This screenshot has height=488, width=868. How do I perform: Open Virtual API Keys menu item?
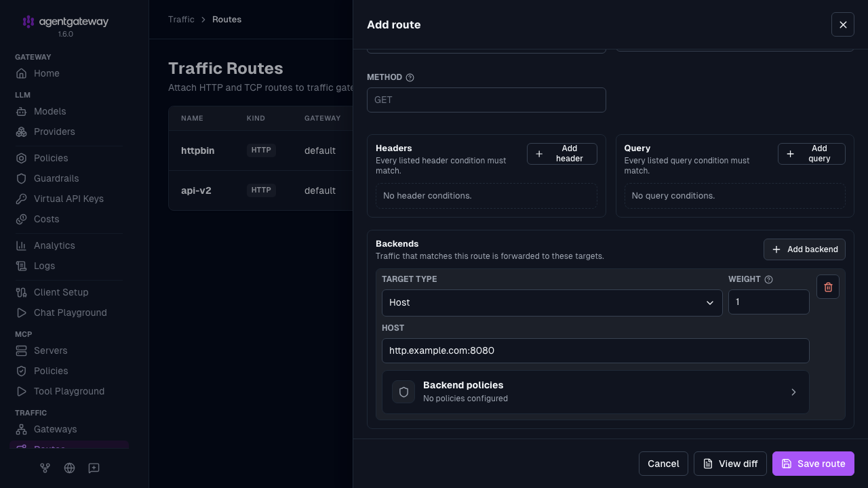coord(69,199)
